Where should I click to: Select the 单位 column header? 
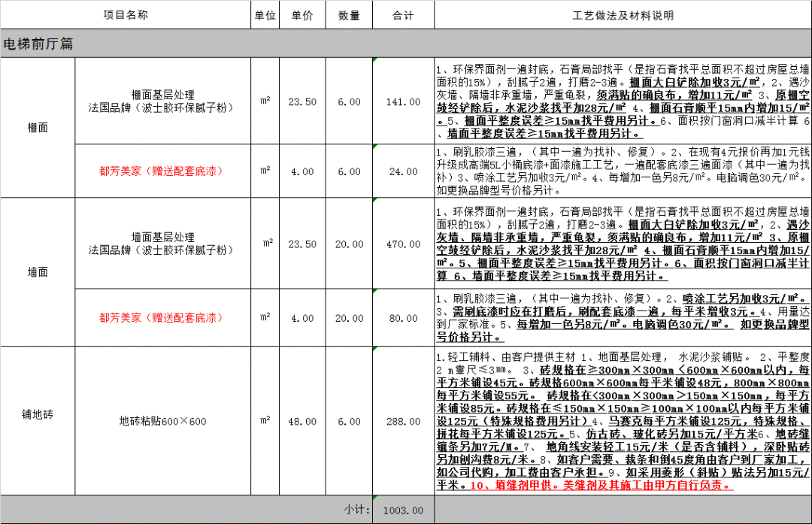point(265,15)
